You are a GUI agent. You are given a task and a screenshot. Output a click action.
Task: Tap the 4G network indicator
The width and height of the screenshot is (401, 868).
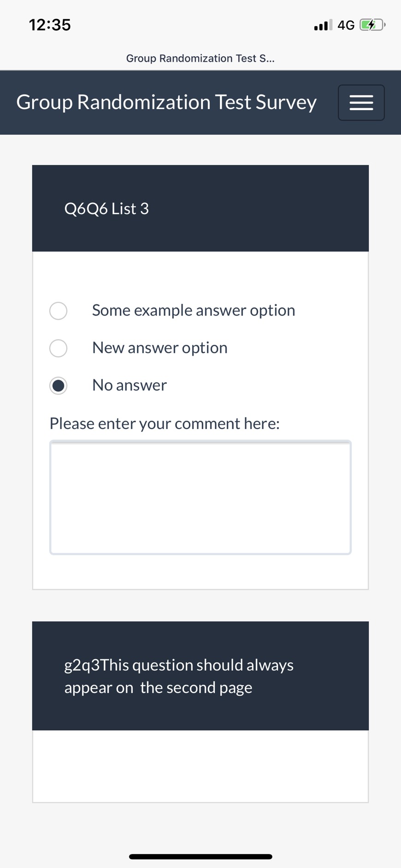[346, 25]
